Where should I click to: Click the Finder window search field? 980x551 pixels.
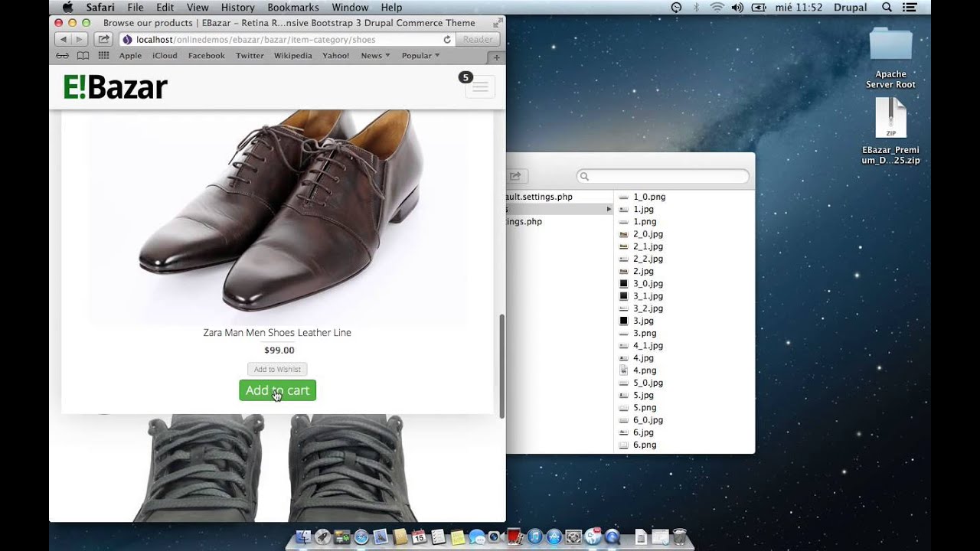pos(663,176)
